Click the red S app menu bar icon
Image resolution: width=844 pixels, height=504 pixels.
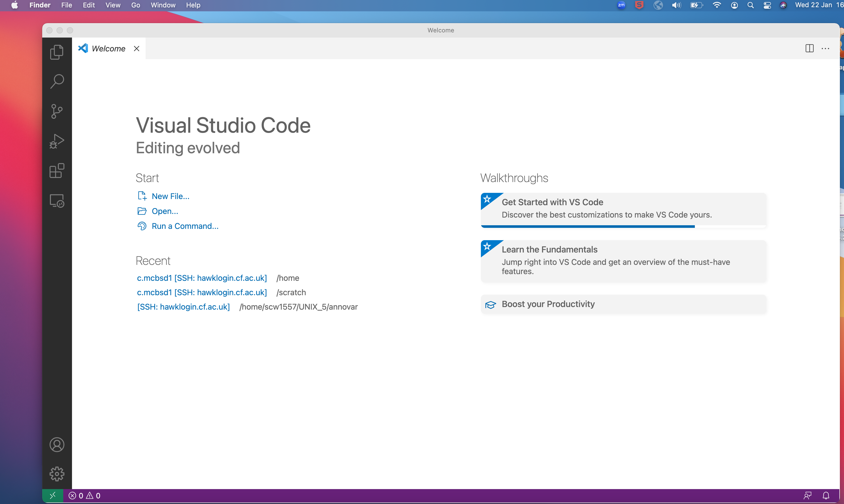coord(639,5)
